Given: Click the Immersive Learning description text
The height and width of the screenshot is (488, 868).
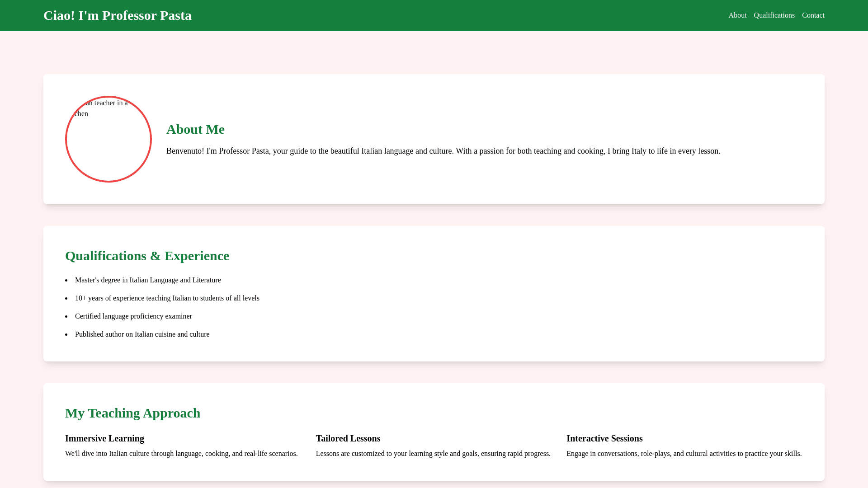Looking at the screenshot, I should [x=181, y=454].
